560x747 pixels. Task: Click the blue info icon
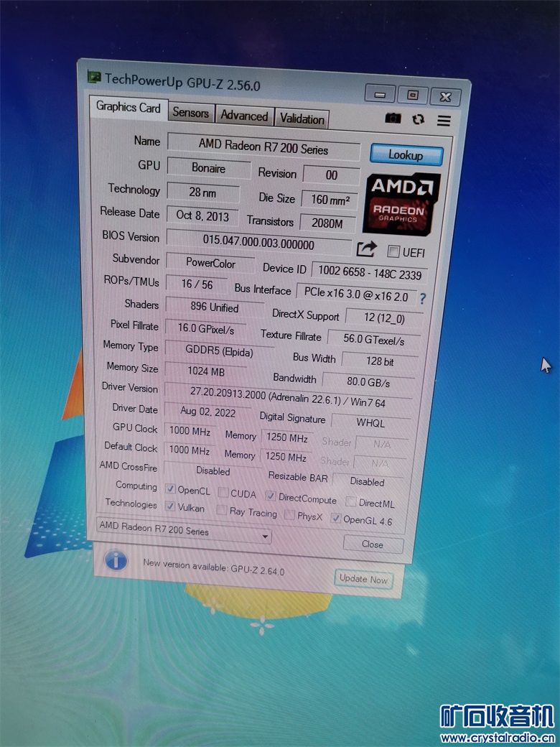click(116, 560)
